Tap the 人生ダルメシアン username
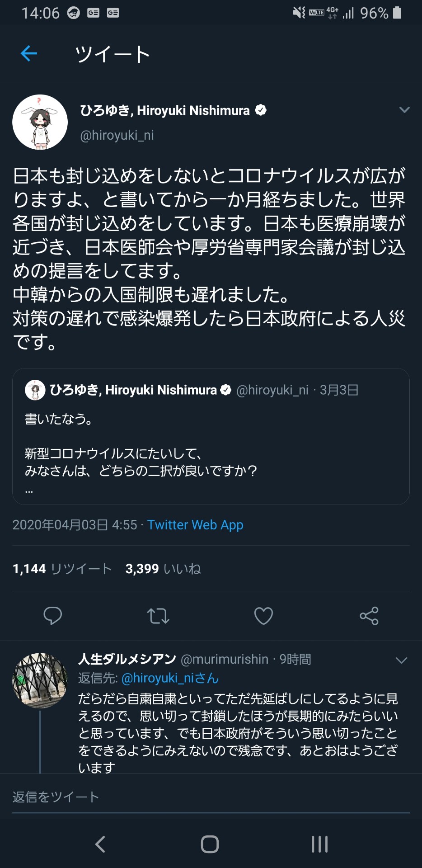 [127, 659]
